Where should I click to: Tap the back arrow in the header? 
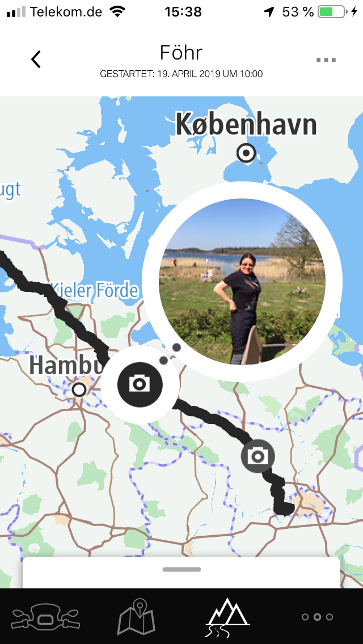point(36,59)
